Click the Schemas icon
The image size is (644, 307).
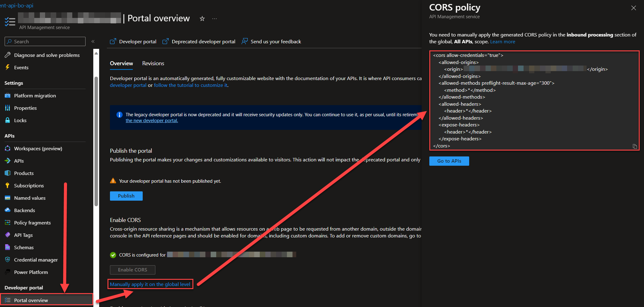(8, 247)
